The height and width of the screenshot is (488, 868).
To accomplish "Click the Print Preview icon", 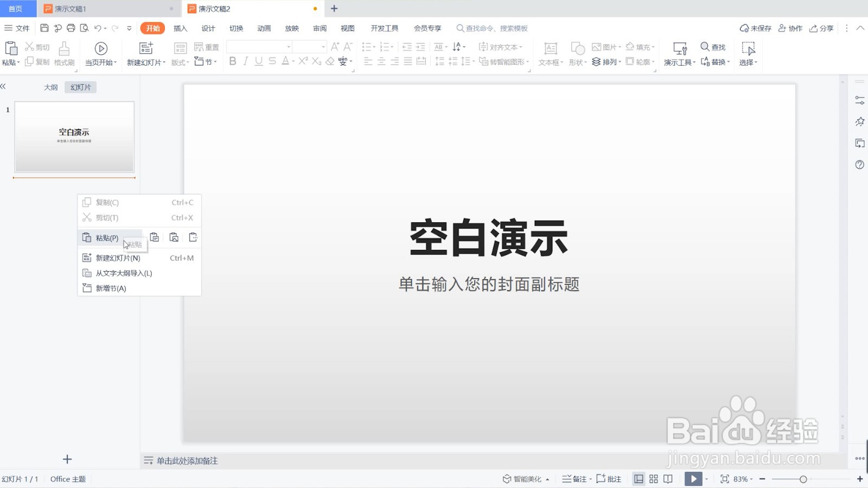I will (x=84, y=28).
